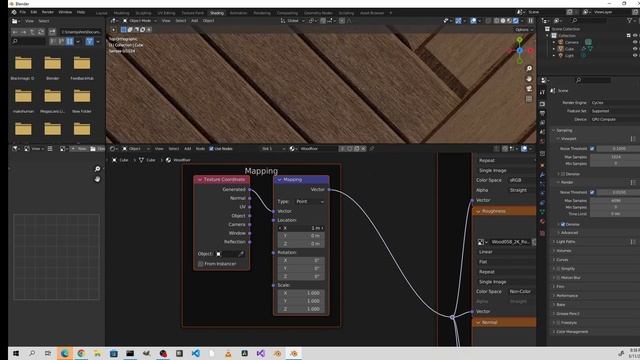Open node editor Add menu
The width and height of the screenshot is (640, 360).
187,149
